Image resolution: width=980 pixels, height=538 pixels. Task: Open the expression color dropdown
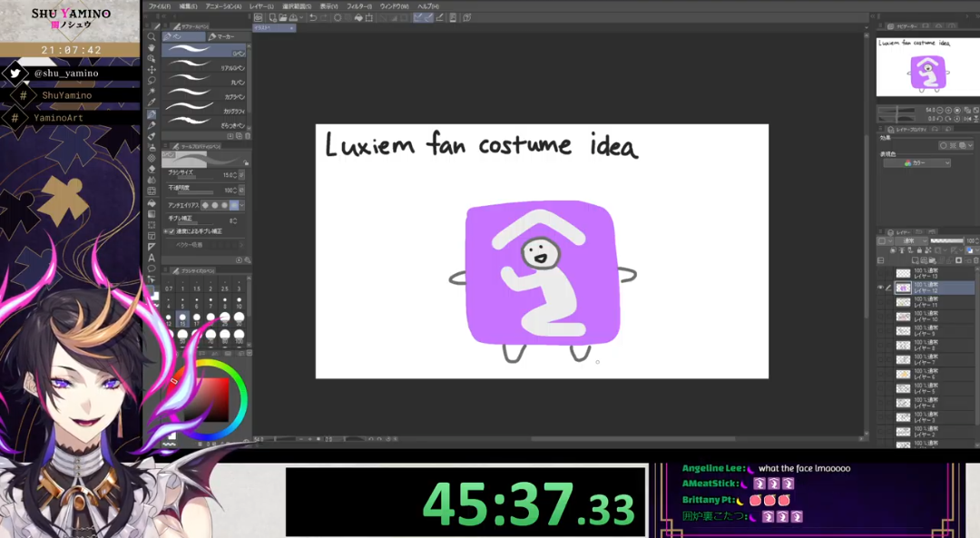916,163
